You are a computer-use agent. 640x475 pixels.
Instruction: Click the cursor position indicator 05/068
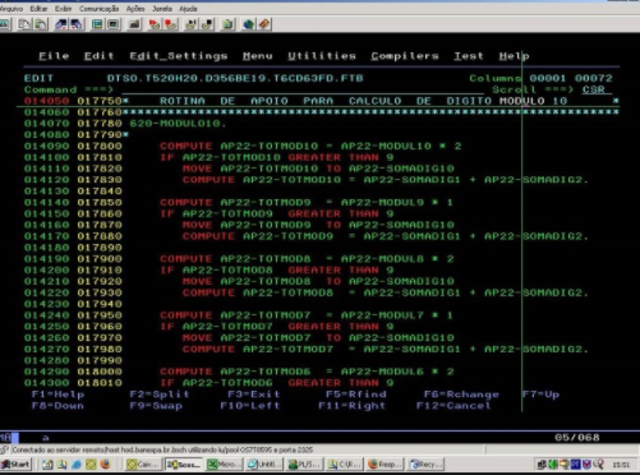point(577,438)
